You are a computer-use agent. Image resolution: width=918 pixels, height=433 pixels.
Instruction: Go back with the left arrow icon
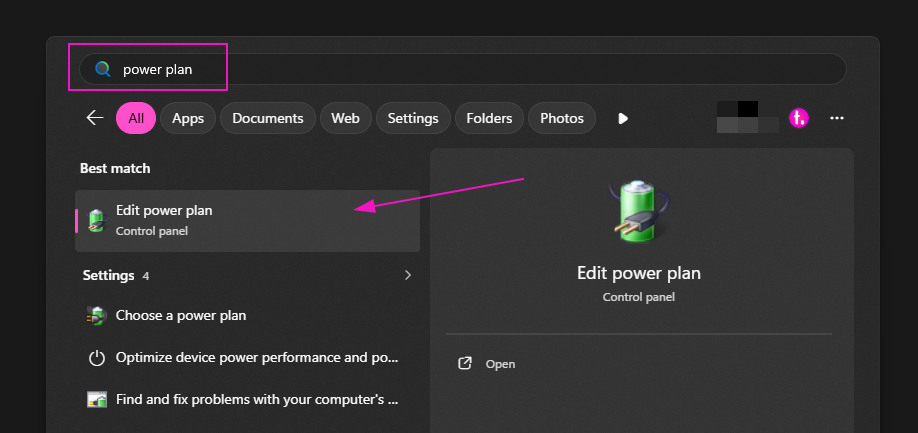coord(95,118)
